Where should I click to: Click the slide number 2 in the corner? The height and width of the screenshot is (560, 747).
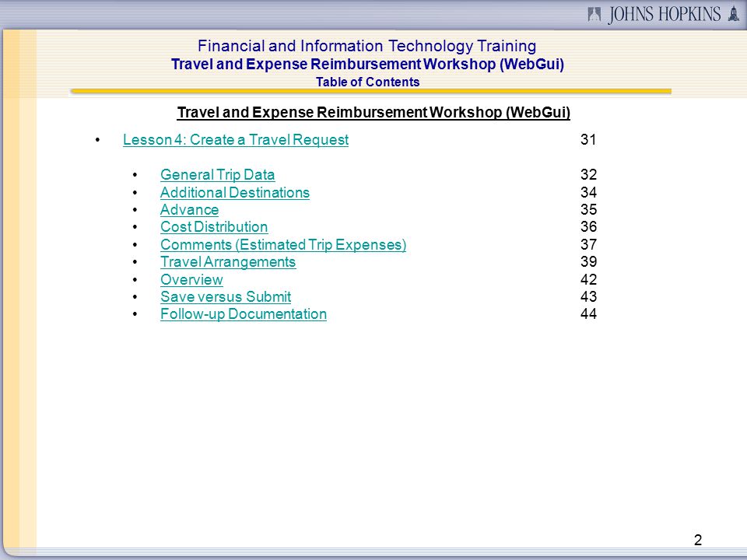point(698,540)
